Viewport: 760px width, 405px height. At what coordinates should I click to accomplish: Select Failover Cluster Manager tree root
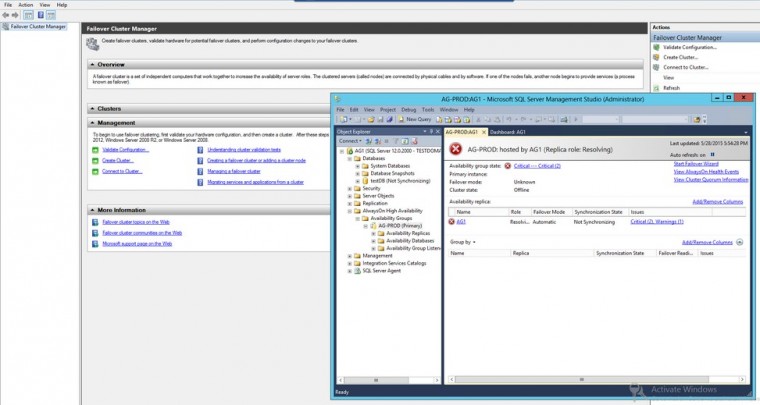(x=38, y=27)
